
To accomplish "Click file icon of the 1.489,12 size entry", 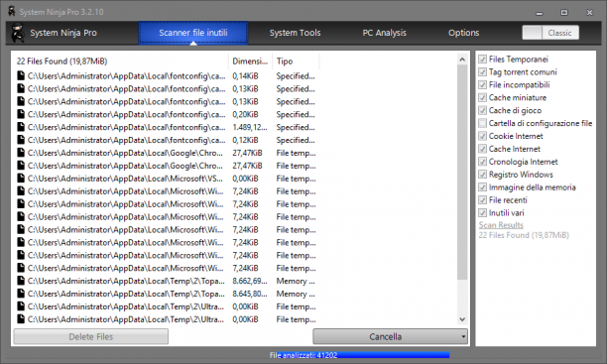I will 21,127.
